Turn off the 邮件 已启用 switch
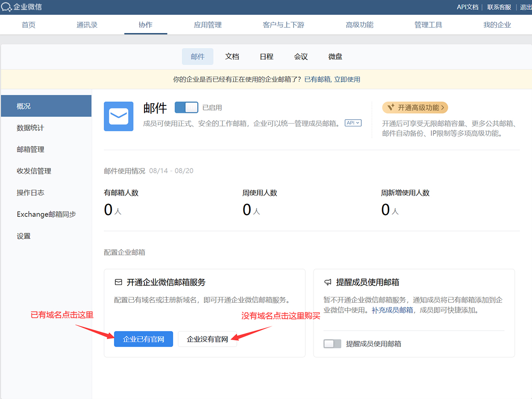Screen dimensions: 532x399 (x=186, y=107)
